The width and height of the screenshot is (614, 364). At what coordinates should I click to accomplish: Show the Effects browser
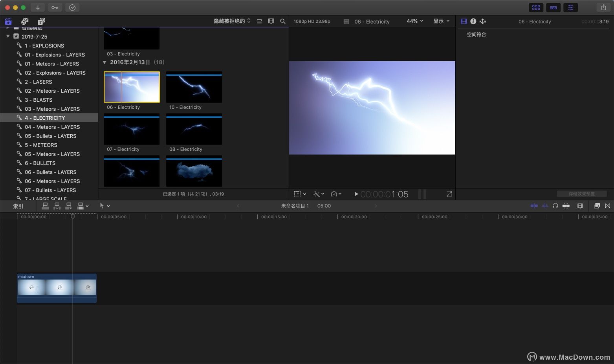coord(597,206)
